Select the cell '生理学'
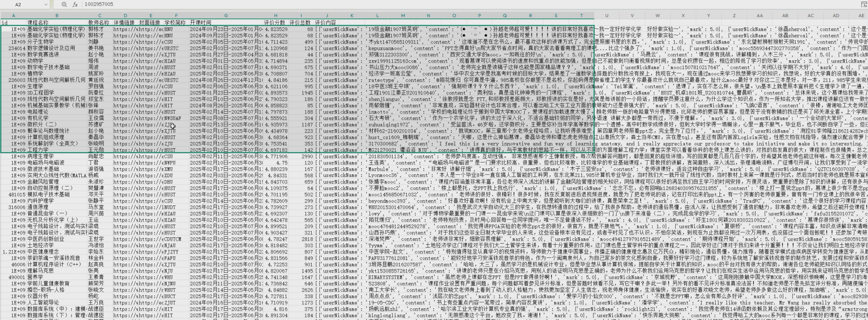868x320 pixels. point(57,86)
